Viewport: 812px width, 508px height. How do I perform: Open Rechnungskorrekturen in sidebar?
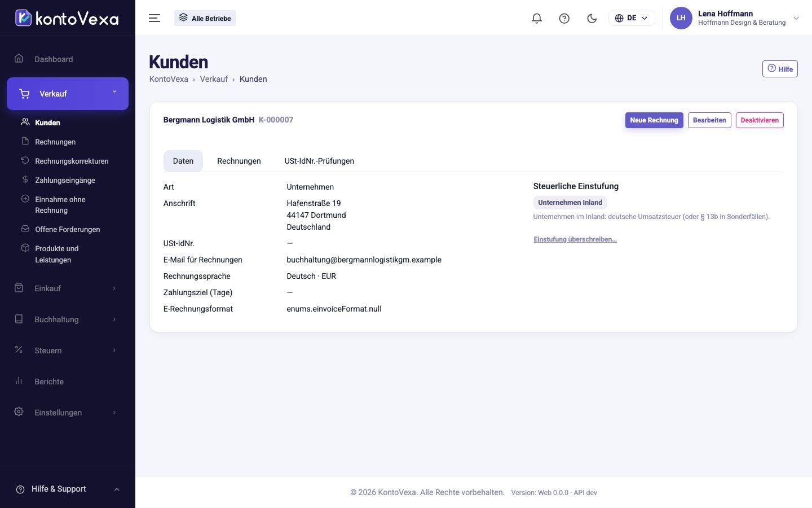coord(72,161)
